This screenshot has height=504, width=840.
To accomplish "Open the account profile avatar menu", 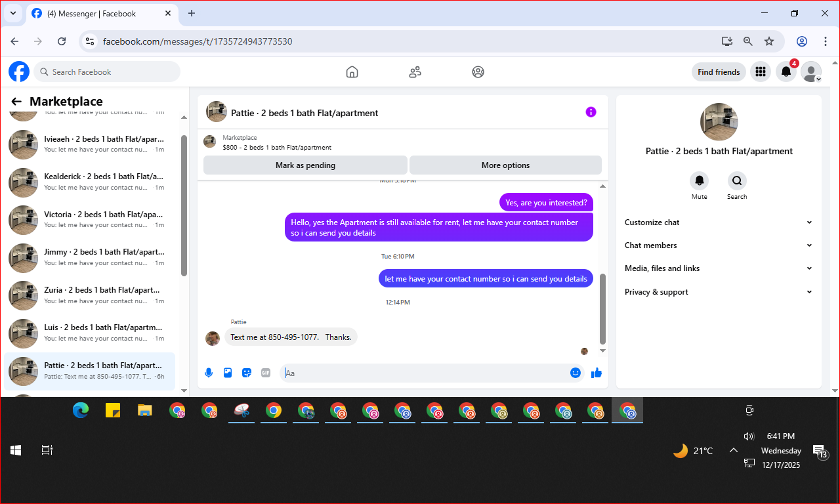I will [811, 72].
